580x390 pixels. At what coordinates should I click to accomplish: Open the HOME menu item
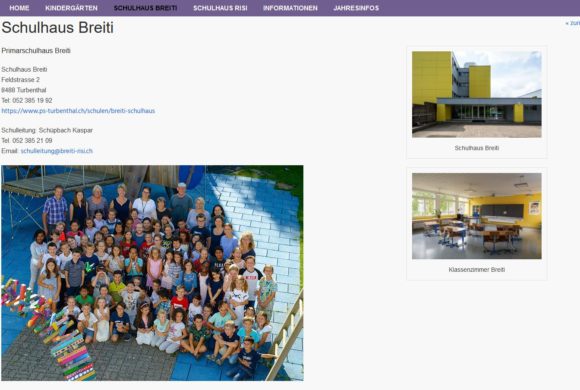coord(19,8)
